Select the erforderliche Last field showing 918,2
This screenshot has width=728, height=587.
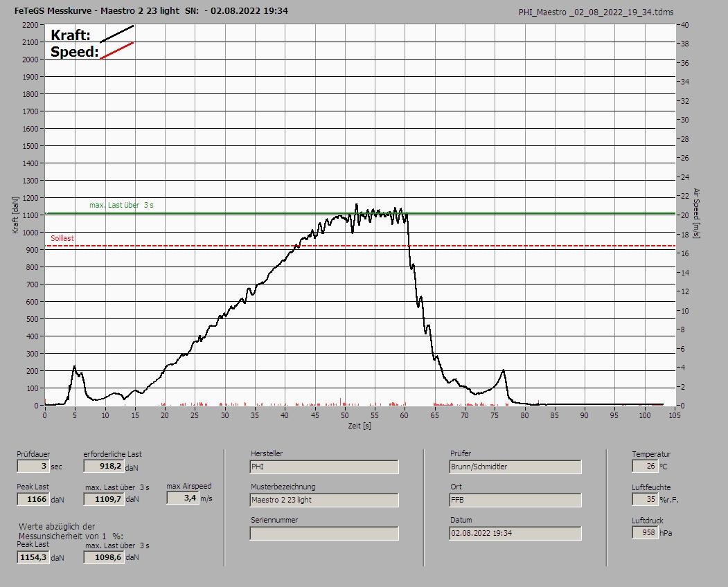click(x=103, y=466)
